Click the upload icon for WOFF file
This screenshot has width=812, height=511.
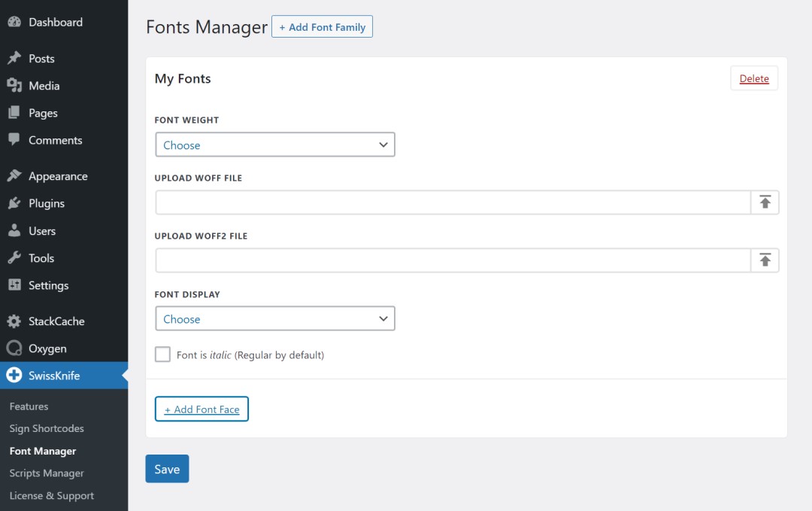click(765, 202)
